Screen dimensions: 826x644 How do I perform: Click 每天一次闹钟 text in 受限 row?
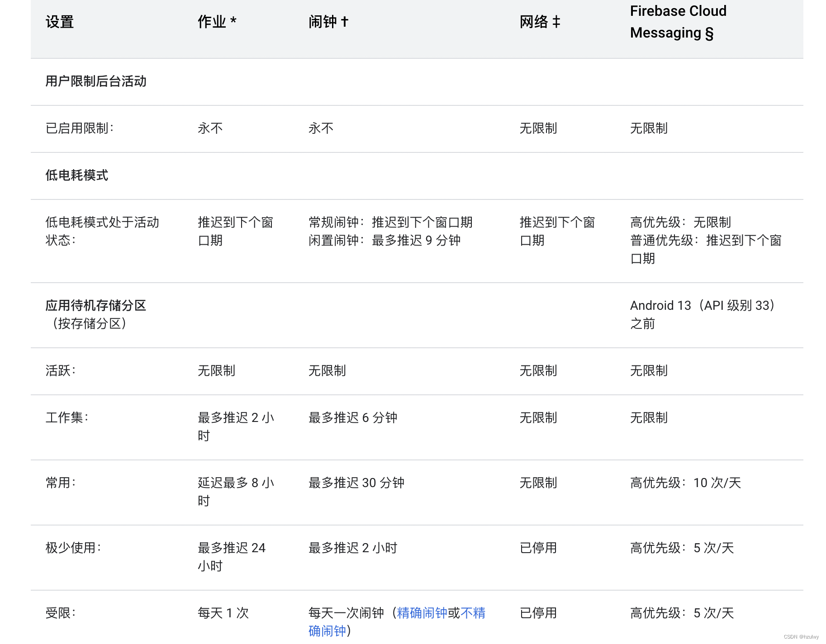(x=346, y=613)
